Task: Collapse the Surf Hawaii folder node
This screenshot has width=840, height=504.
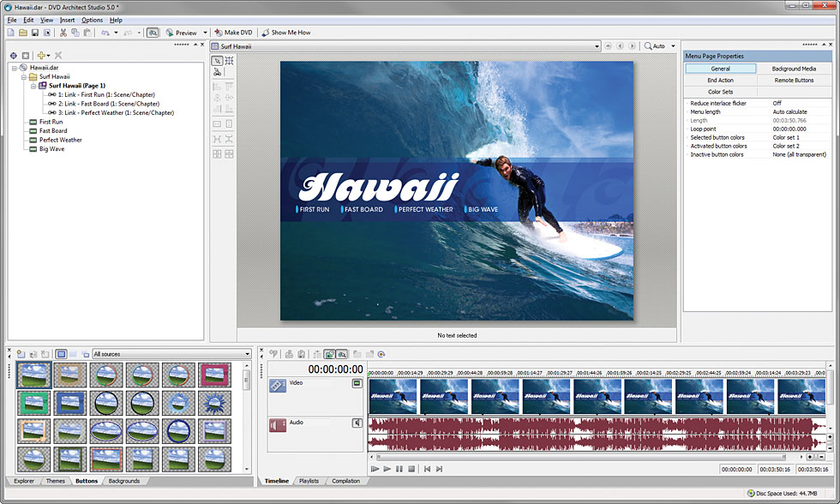Action: pos(24,76)
